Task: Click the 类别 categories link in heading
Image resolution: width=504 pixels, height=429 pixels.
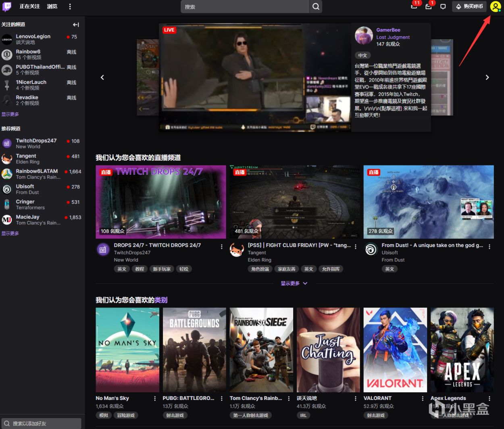Action: tap(161, 300)
